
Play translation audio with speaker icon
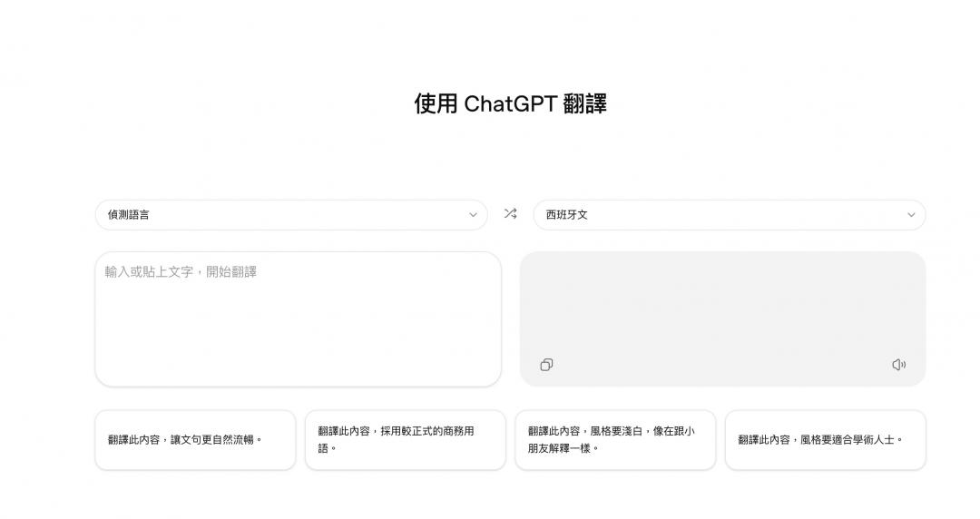click(898, 365)
